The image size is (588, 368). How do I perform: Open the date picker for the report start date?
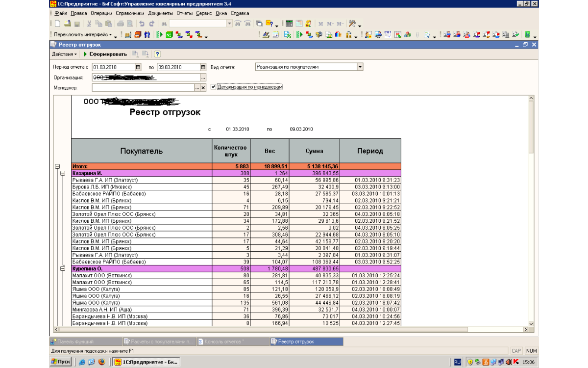(x=138, y=67)
